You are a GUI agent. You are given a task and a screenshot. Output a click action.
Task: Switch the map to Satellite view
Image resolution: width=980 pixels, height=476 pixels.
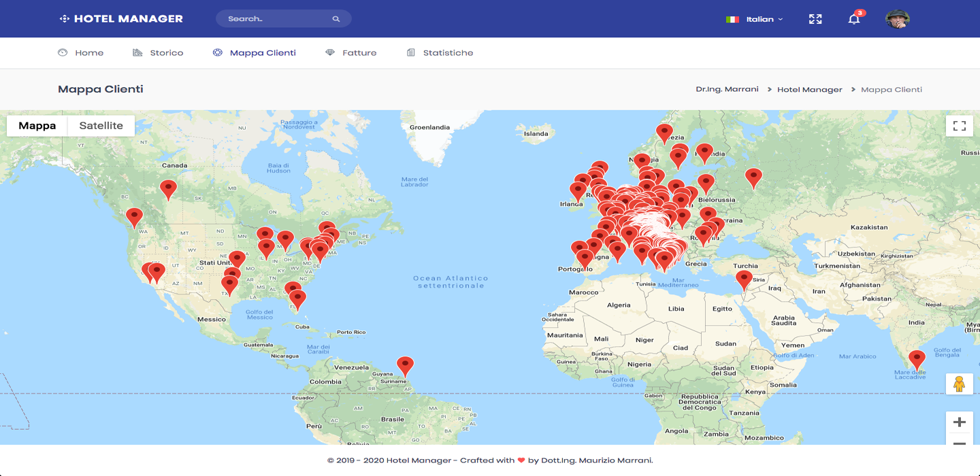pyautogui.click(x=101, y=126)
